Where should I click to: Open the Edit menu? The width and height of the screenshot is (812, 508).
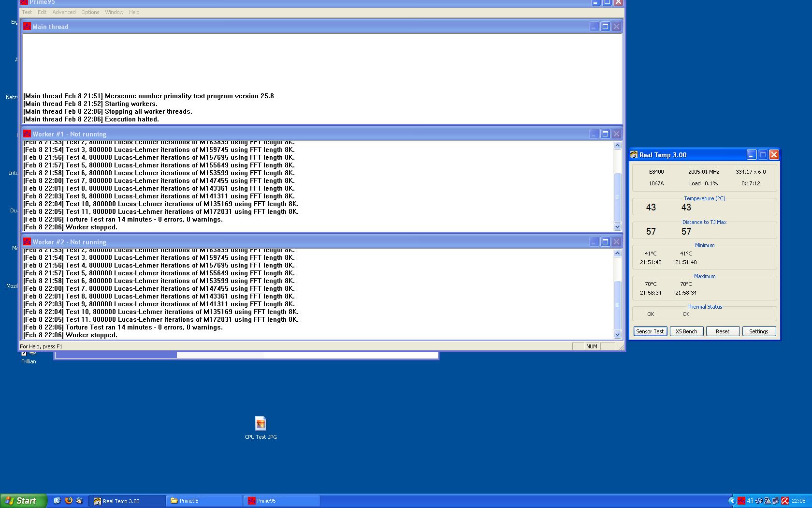coord(42,12)
